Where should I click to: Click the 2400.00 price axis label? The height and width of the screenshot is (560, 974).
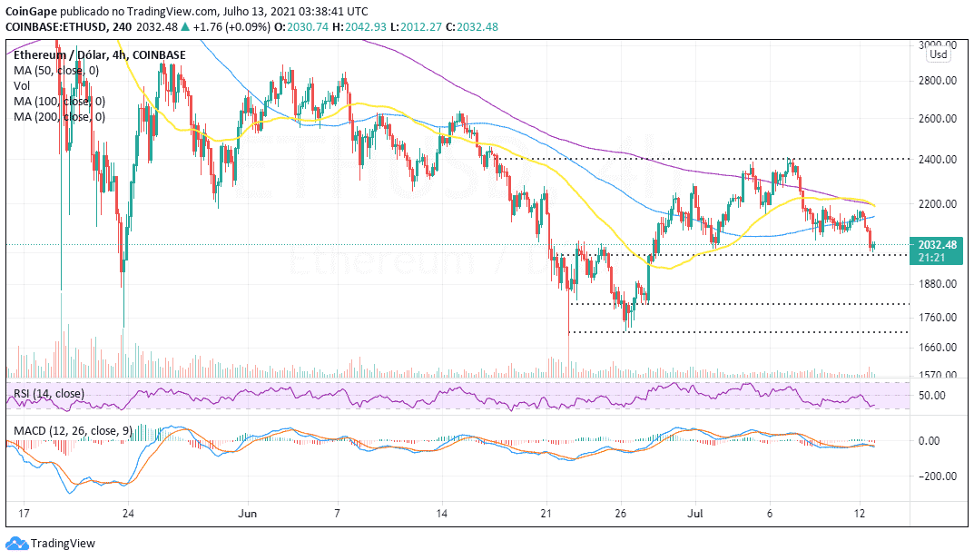938,160
